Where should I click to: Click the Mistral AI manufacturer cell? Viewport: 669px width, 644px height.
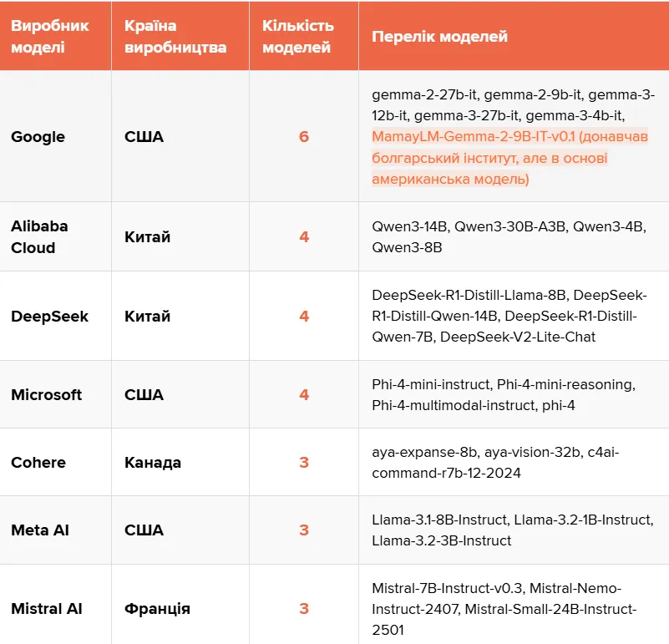point(47,609)
